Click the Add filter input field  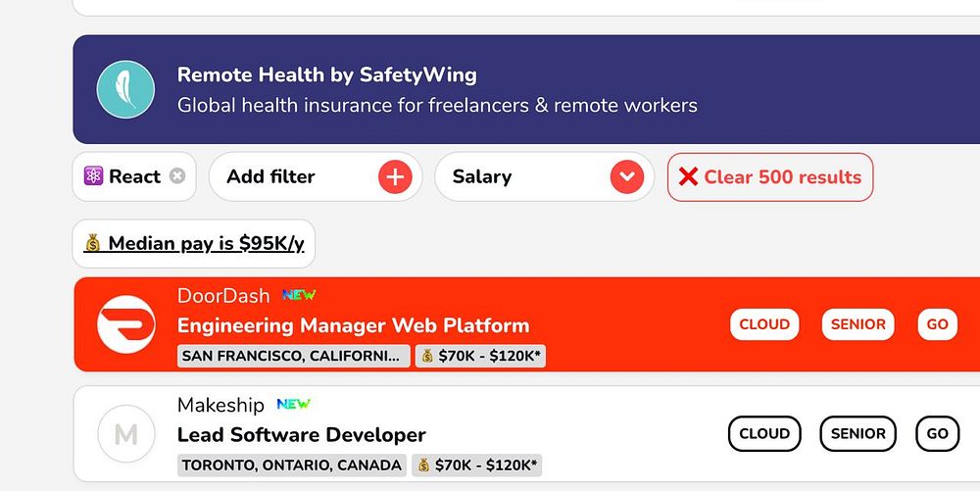point(284,176)
